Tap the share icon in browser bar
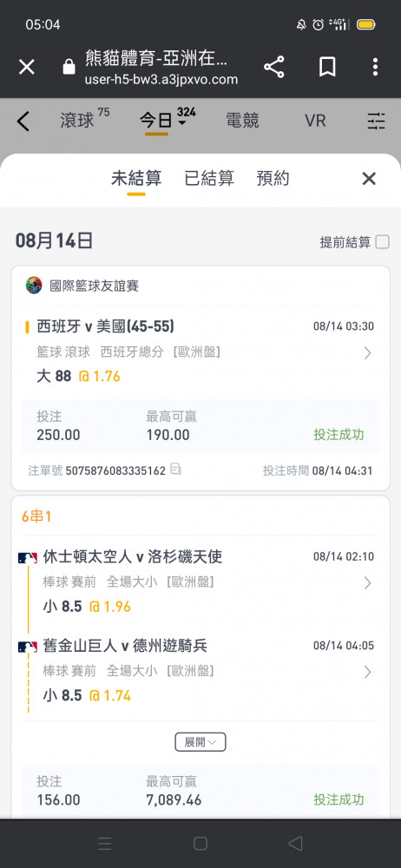 273,67
